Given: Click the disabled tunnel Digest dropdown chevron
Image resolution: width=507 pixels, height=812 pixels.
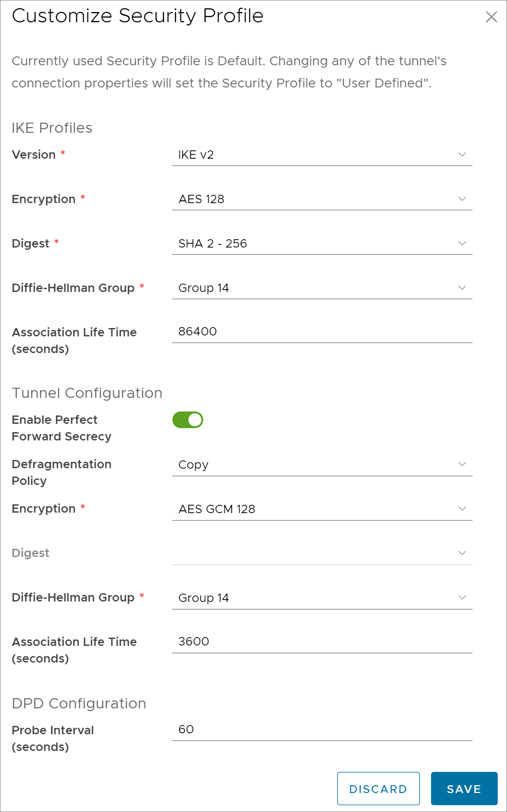Looking at the screenshot, I should (462, 553).
